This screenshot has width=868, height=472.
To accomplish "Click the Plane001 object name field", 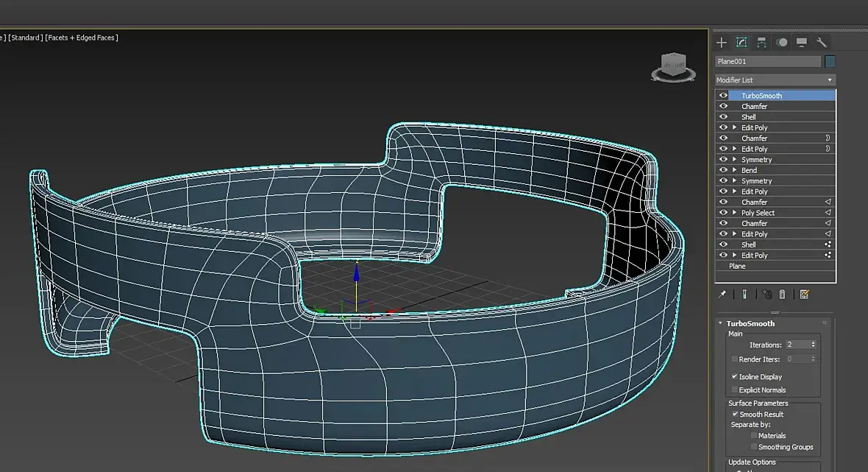I will (x=768, y=62).
